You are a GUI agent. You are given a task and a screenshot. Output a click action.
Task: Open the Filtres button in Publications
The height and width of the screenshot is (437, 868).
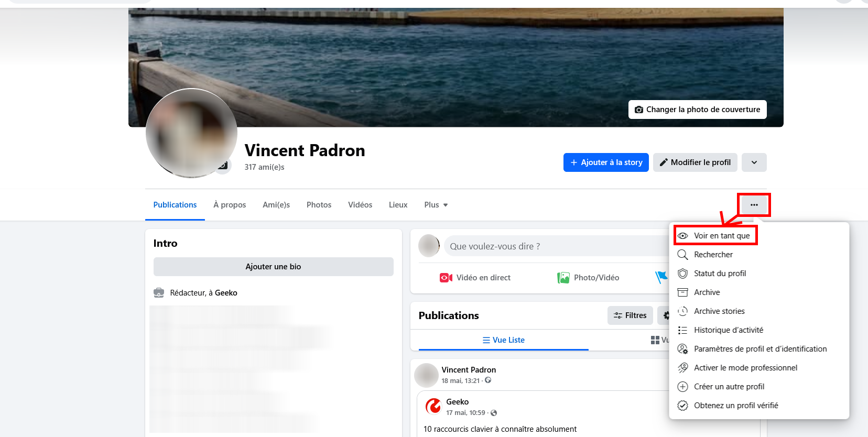[x=630, y=315]
